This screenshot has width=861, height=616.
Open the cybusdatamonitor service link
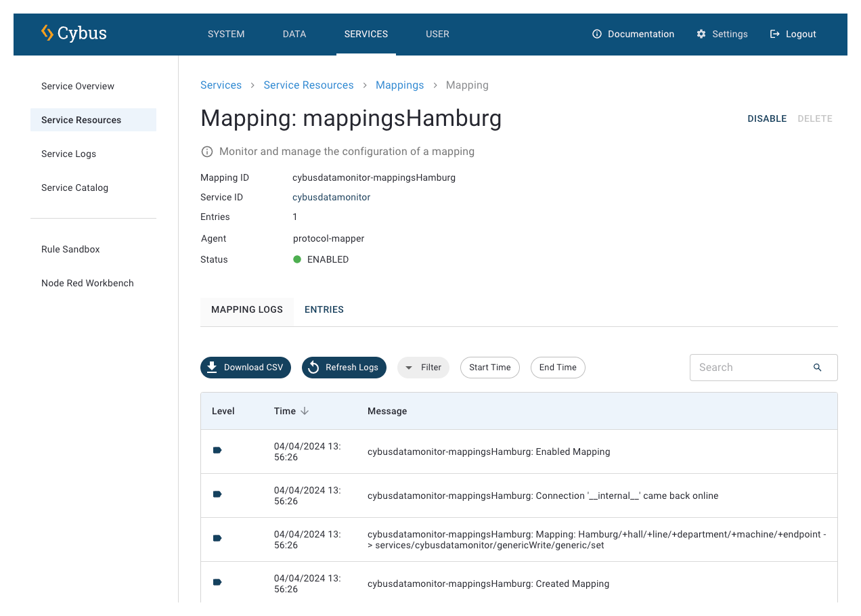coord(331,197)
